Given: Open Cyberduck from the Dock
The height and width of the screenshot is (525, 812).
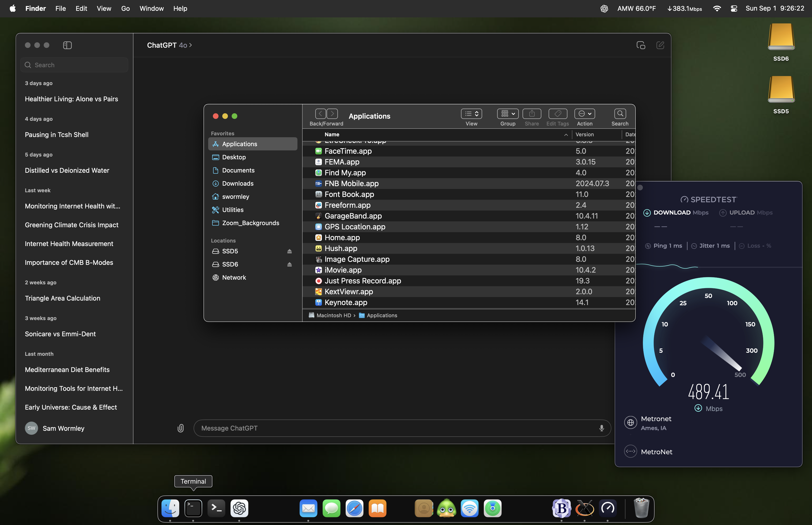Looking at the screenshot, I should tap(446, 508).
